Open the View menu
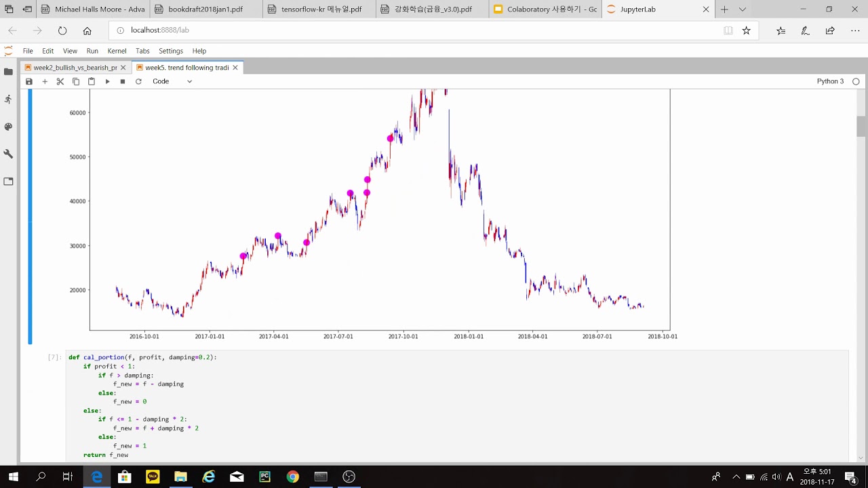Viewport: 868px width, 488px height. [70, 51]
